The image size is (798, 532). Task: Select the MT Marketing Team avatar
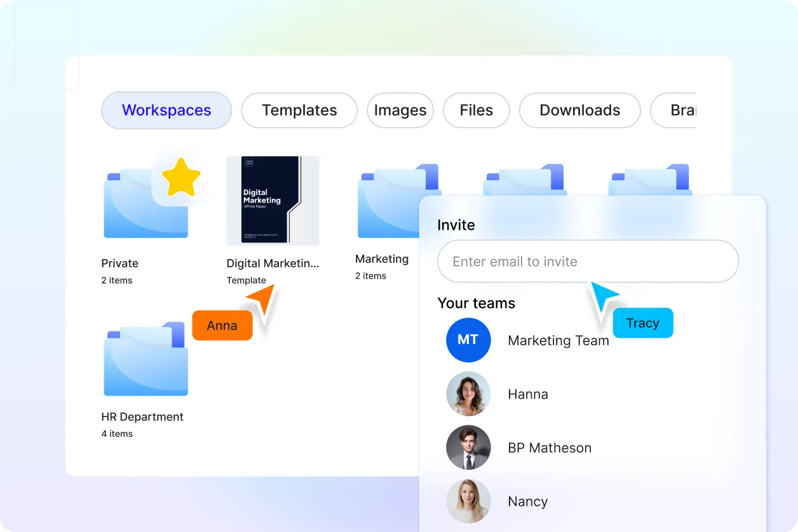pyautogui.click(x=468, y=340)
